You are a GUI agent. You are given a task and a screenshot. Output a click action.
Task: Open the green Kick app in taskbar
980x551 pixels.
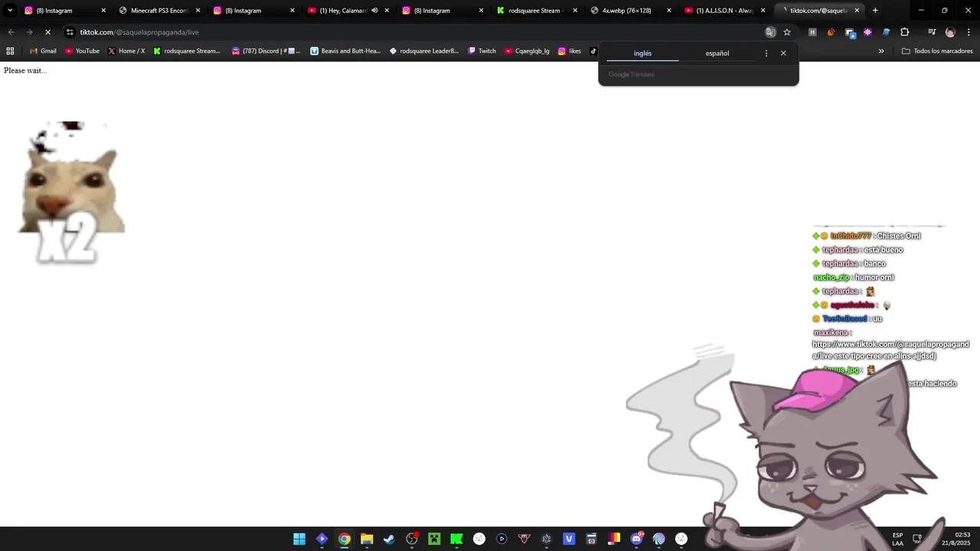click(x=456, y=539)
